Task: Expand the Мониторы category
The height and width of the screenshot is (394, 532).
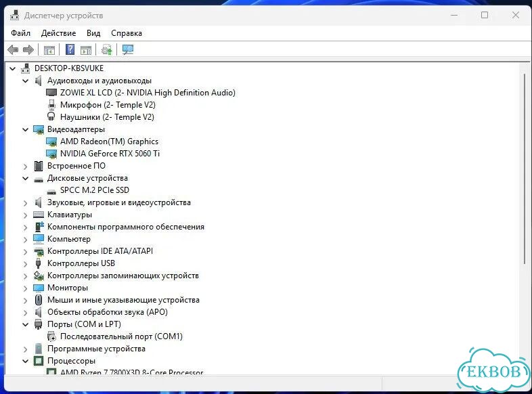Action: [x=26, y=288]
